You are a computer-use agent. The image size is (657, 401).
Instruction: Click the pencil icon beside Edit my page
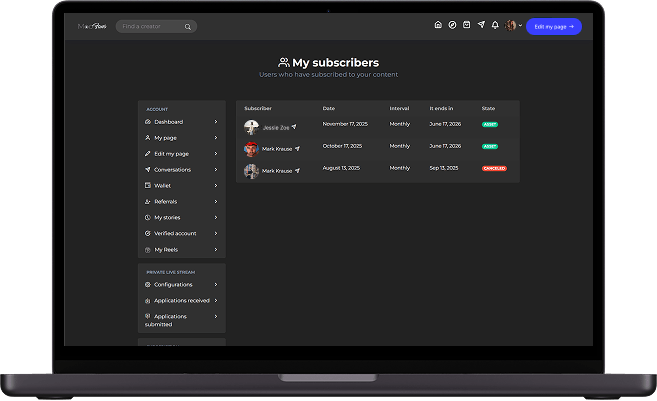[147, 154]
